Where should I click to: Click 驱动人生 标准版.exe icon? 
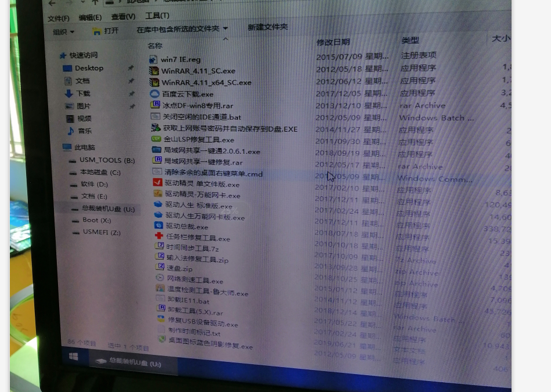coord(158,204)
